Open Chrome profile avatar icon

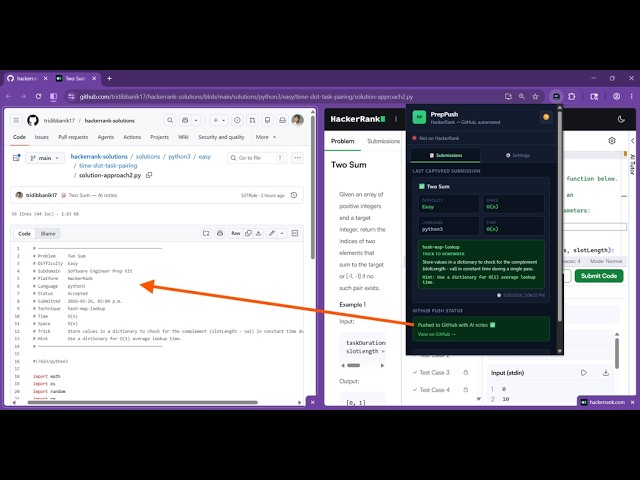click(x=616, y=97)
